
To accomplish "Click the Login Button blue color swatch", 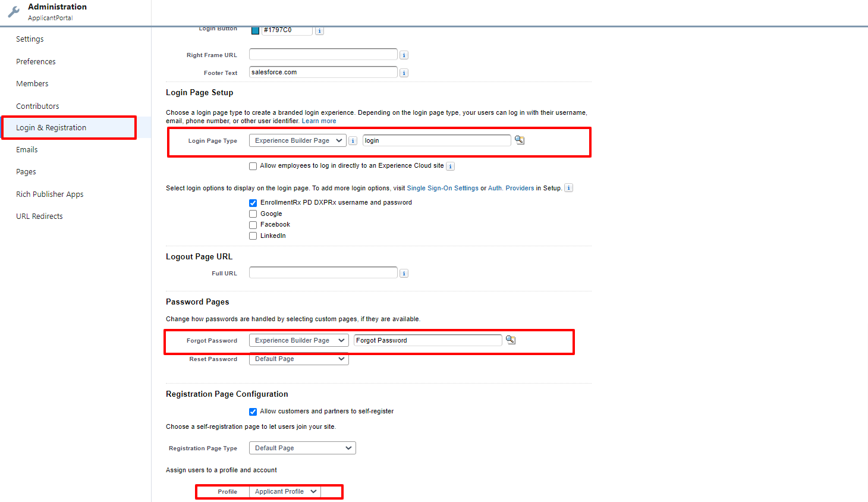I will point(255,30).
